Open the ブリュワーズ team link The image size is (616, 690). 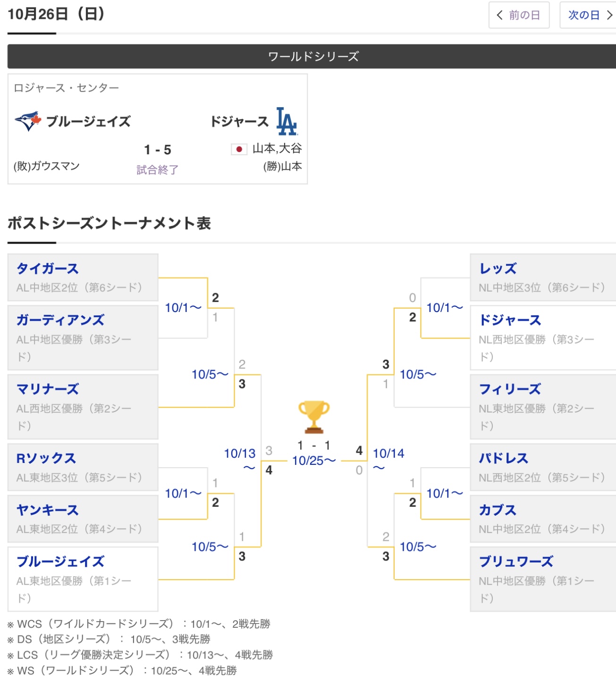pos(516,561)
